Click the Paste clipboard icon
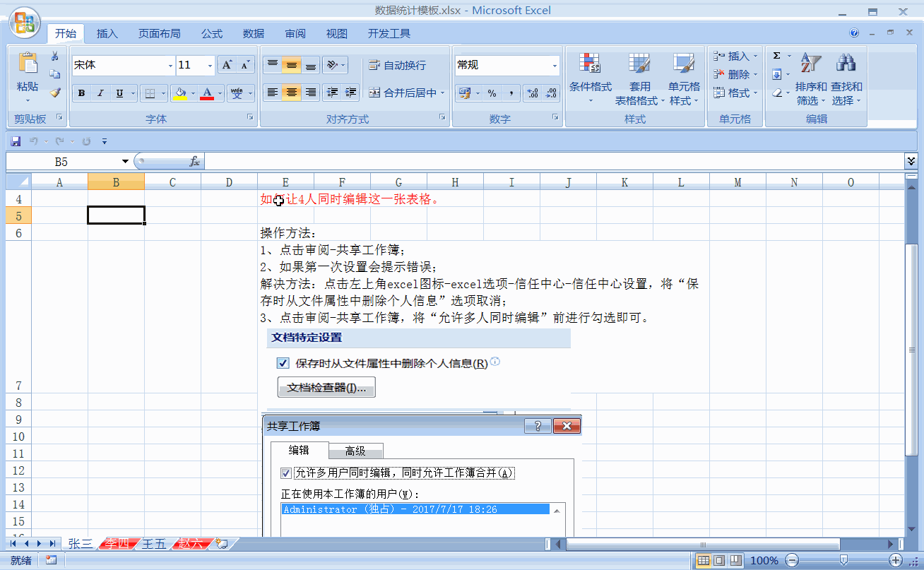The width and height of the screenshot is (924, 570). point(28,64)
